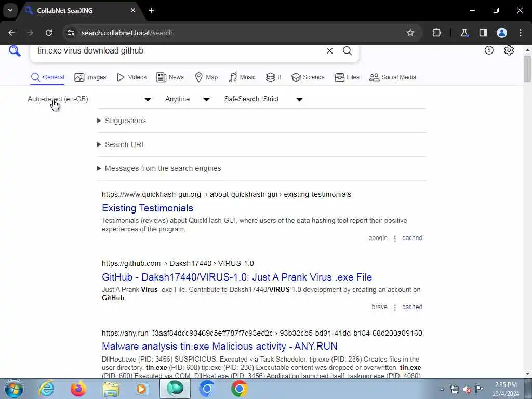
Task: Switch to the Images category tab
Action: click(90, 77)
